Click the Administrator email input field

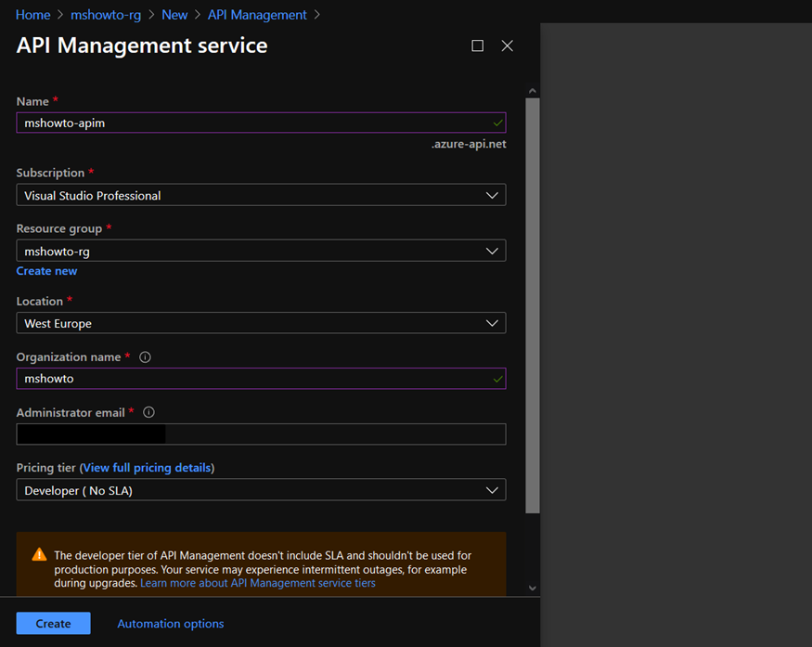261,434
